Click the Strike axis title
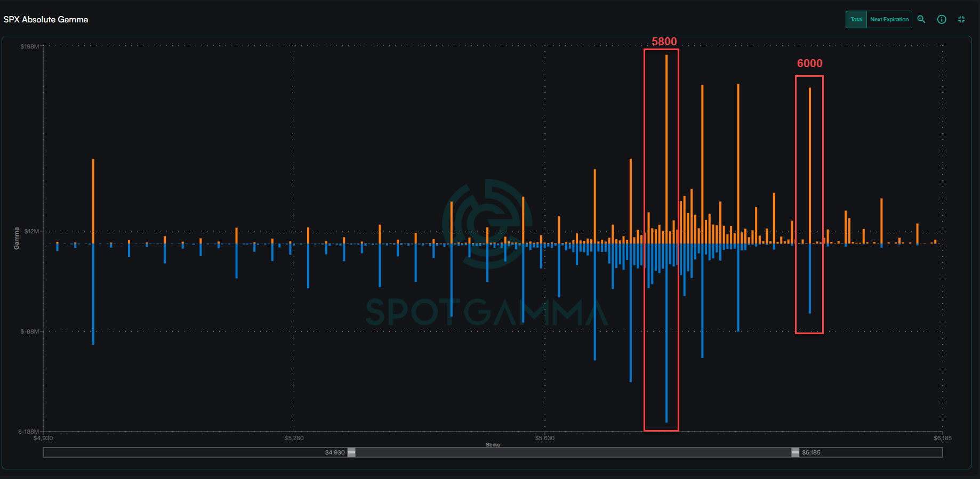The image size is (980, 479). (493, 444)
